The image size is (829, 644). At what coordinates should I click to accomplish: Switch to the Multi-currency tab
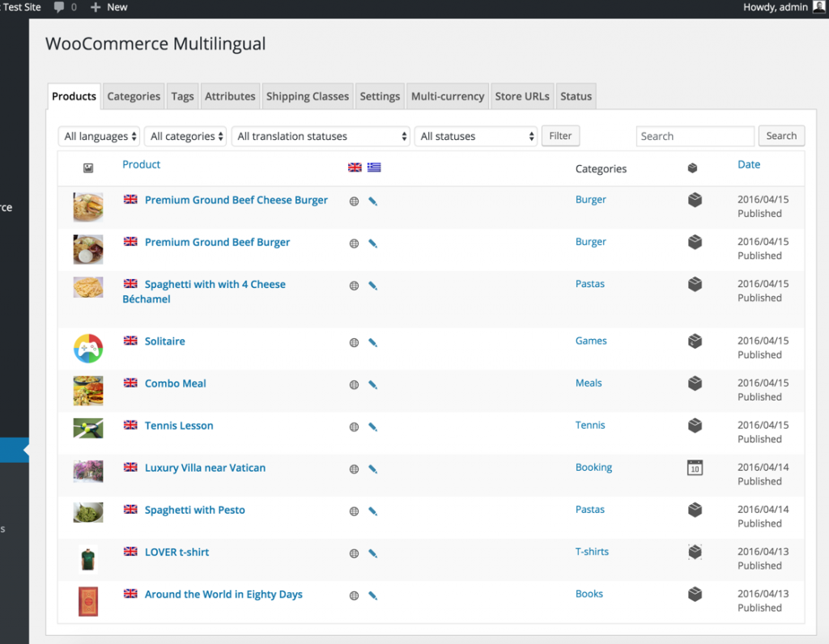click(x=448, y=96)
